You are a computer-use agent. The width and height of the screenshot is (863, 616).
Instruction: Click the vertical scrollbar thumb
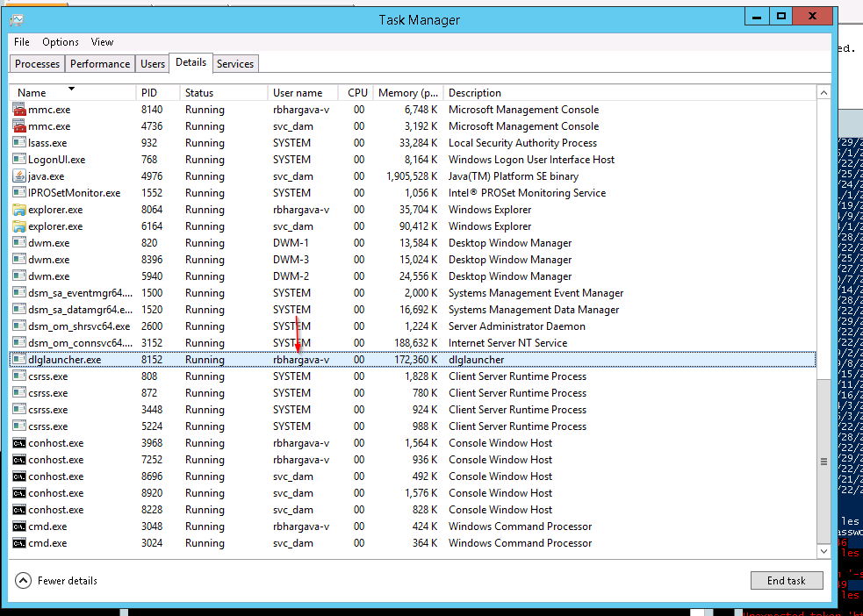[823, 462]
